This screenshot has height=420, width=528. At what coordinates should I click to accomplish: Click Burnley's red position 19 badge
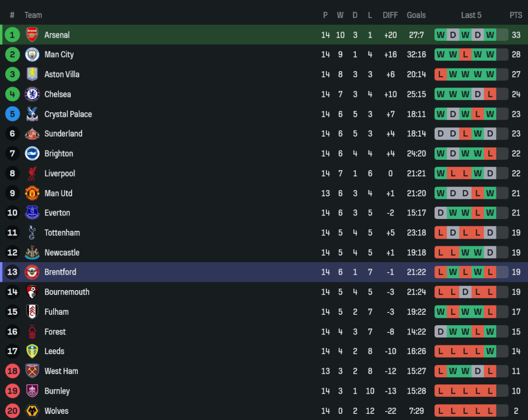(12, 391)
